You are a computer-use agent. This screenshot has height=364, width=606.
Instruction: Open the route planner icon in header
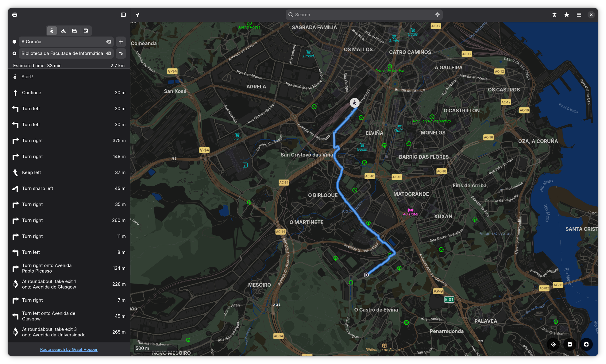point(137,15)
